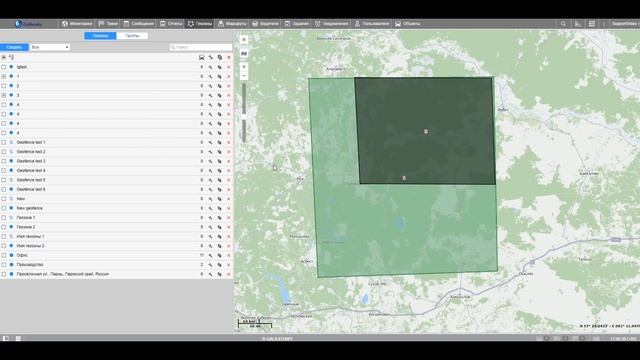Image resolution: width=640 pixels, height=360 pixels.
Task: Copy Имя геозоны 2 using copy icon
Action: [x=220, y=246]
